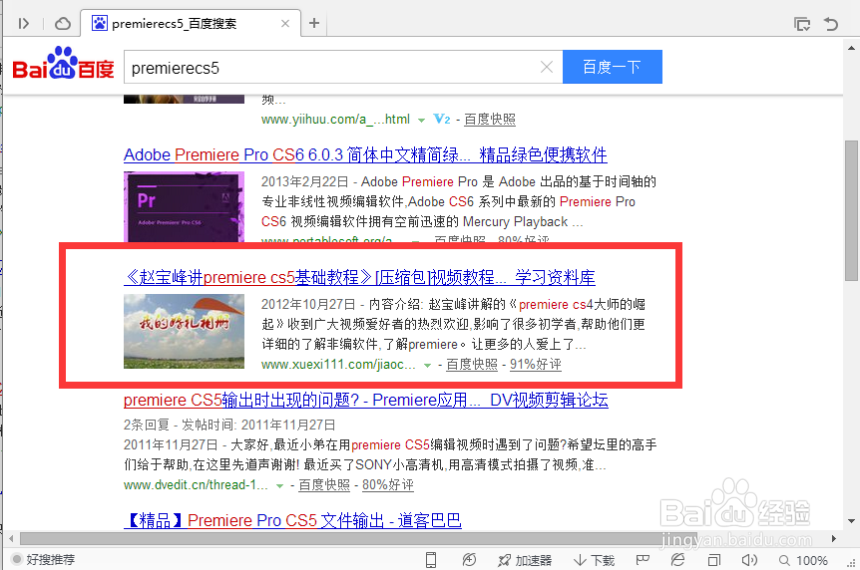Open the www.xuexi111.com result URL

338,364
